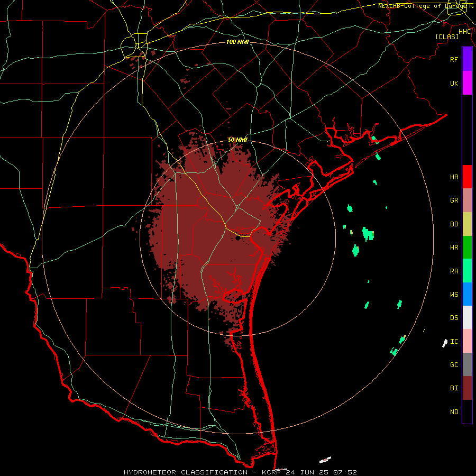
Task: Click the HR green legend swatch
Action: click(x=467, y=248)
